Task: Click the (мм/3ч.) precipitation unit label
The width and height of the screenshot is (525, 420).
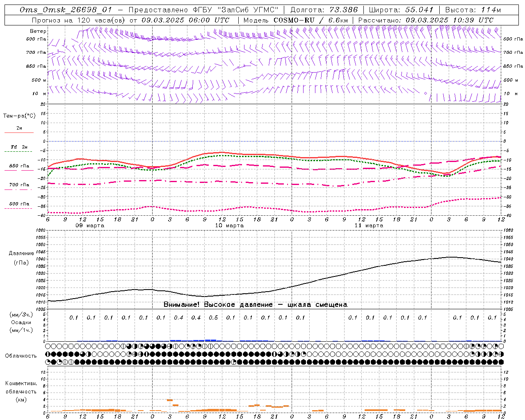Action: pos(21,315)
